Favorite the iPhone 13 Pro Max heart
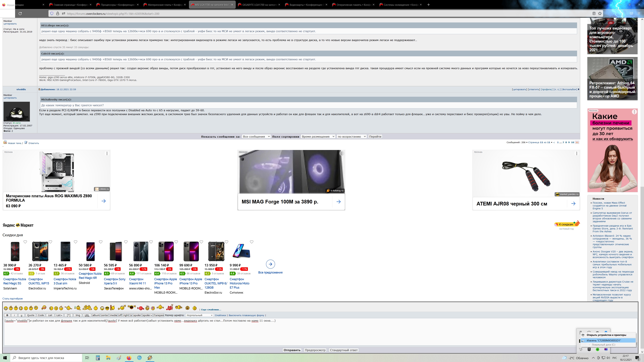 (176, 242)
